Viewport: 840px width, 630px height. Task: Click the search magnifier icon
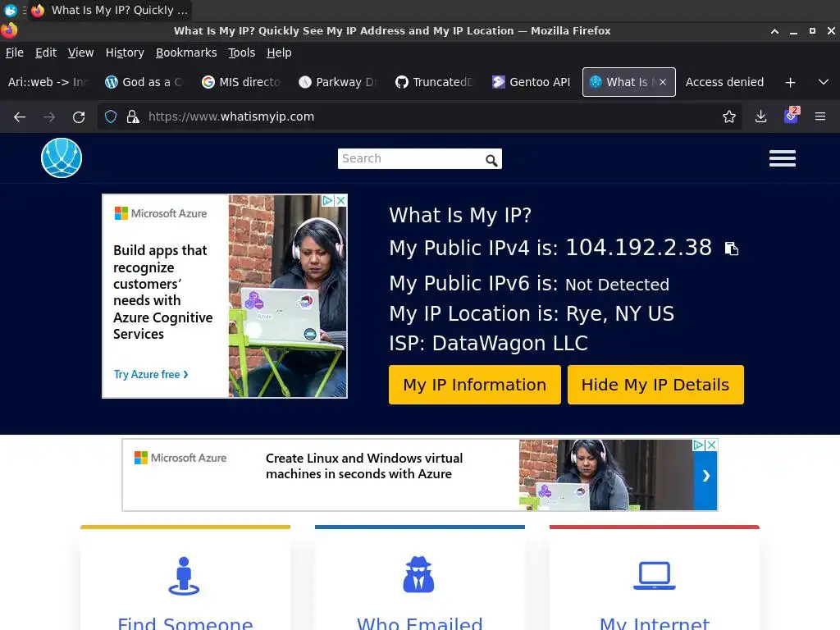click(491, 160)
